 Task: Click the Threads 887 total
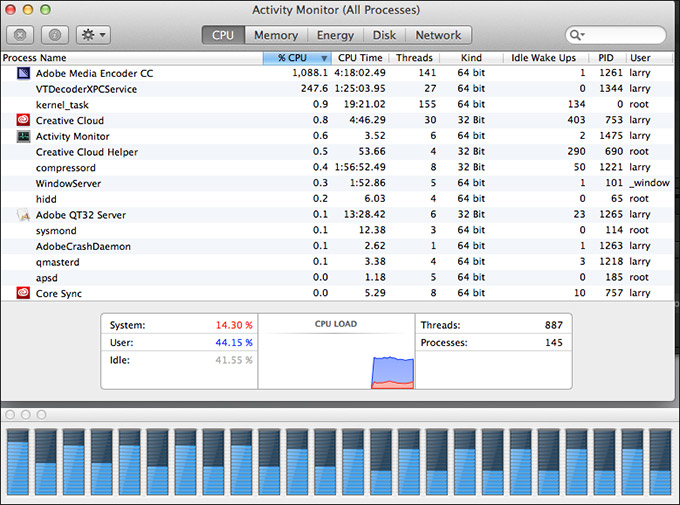click(x=554, y=325)
